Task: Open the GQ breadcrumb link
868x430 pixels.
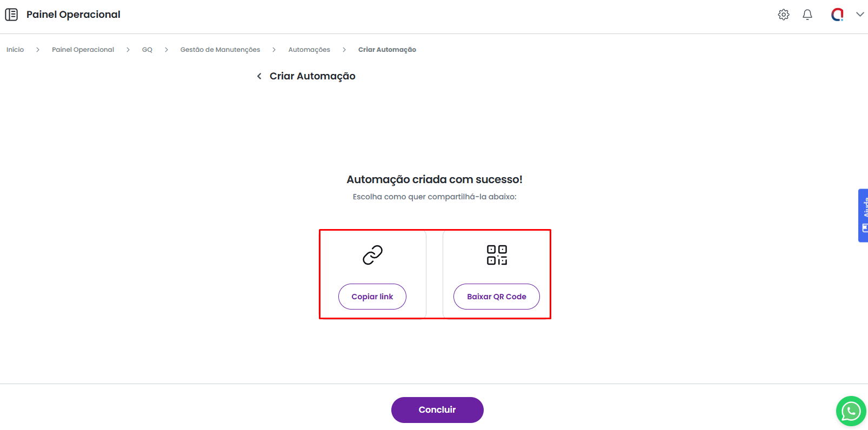Action: [x=147, y=50]
